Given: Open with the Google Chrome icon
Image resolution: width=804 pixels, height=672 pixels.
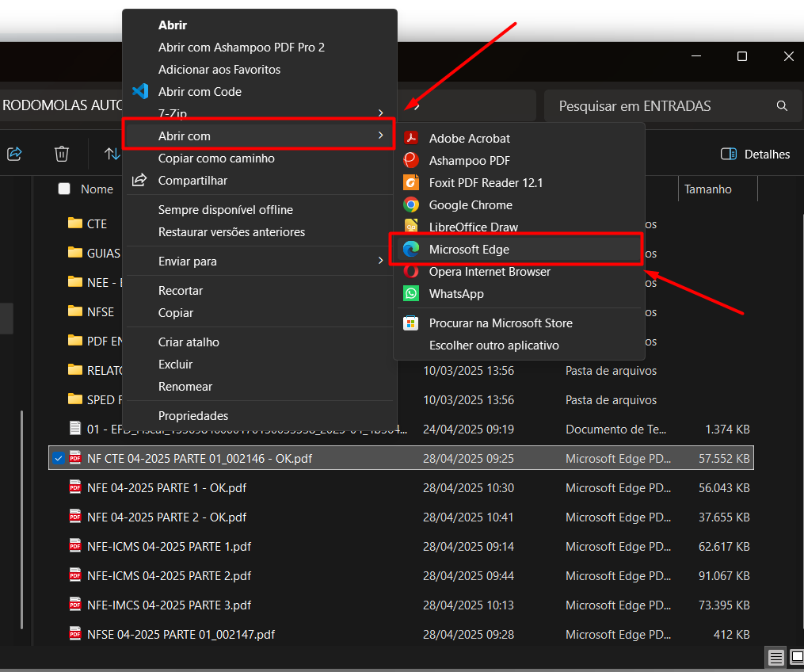Looking at the screenshot, I should click(411, 205).
